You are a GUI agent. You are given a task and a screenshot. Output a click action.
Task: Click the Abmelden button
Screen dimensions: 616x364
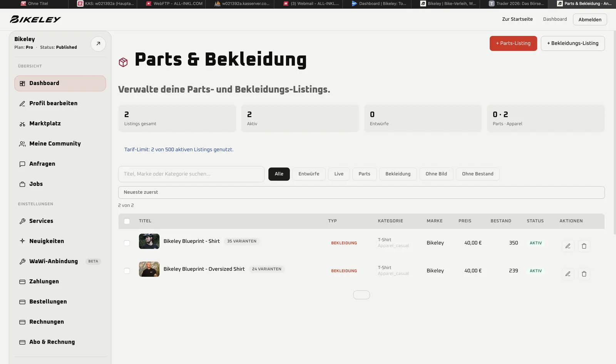[590, 20]
